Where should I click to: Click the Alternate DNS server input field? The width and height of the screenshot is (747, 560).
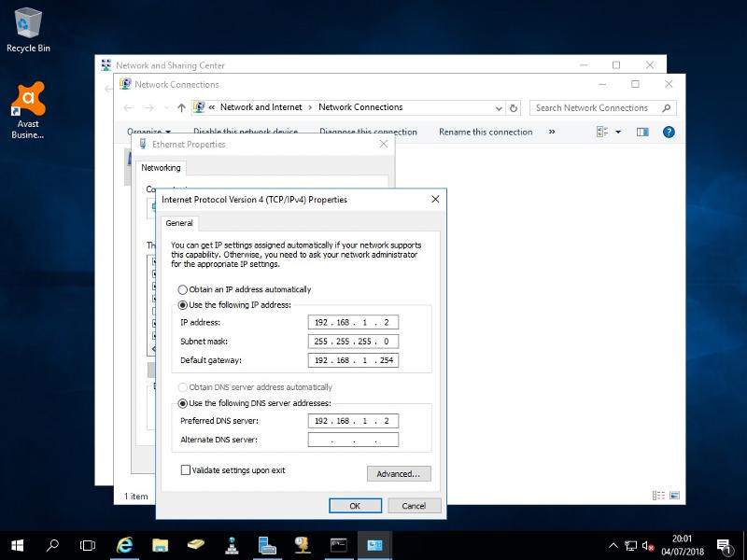pos(353,439)
